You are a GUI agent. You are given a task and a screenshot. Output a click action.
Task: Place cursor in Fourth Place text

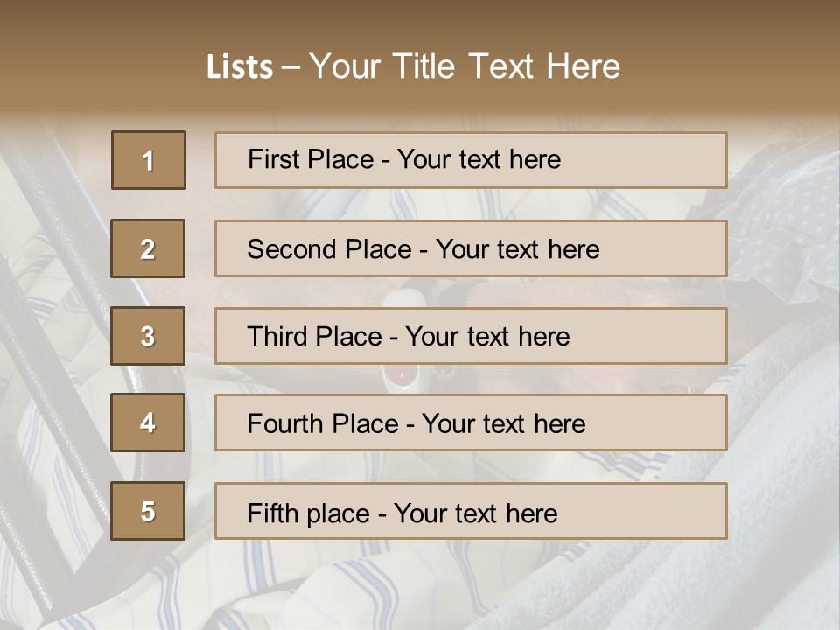[x=416, y=424]
